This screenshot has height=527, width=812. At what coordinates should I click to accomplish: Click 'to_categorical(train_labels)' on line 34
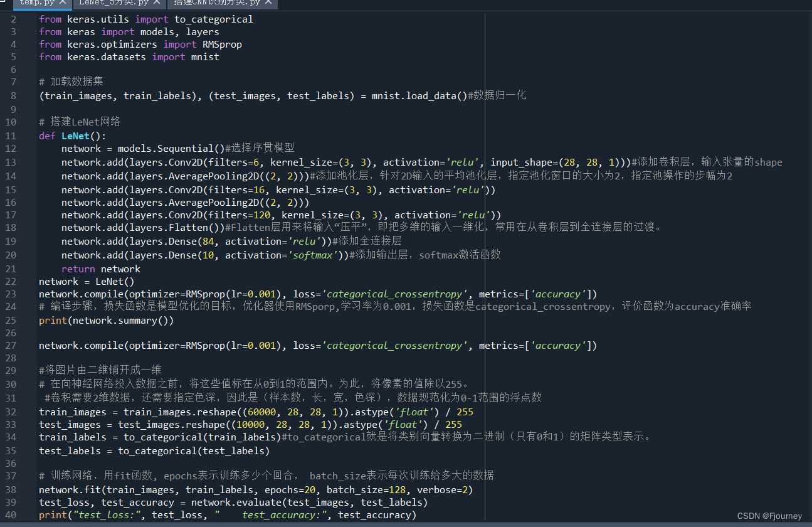point(203,437)
